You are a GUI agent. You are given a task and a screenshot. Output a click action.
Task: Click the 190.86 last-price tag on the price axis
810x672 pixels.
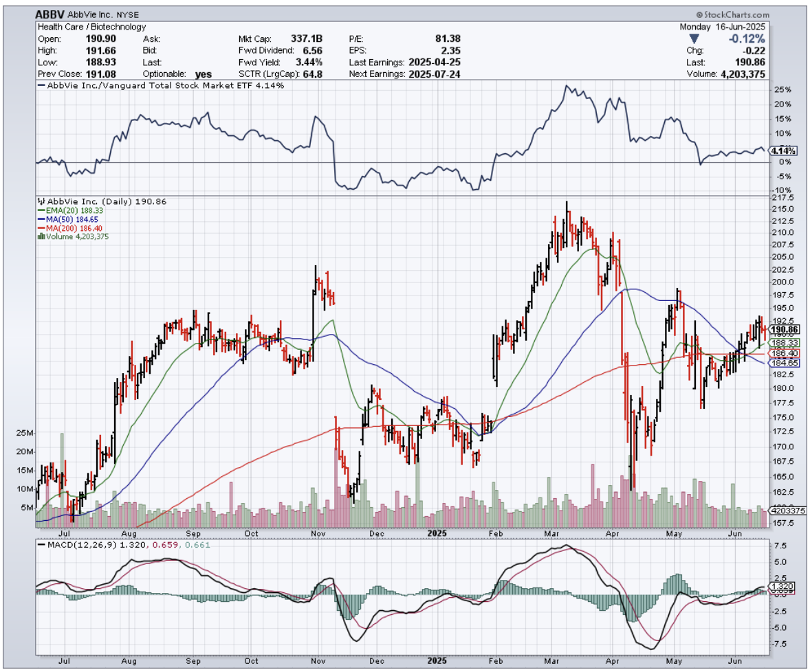[x=782, y=330]
